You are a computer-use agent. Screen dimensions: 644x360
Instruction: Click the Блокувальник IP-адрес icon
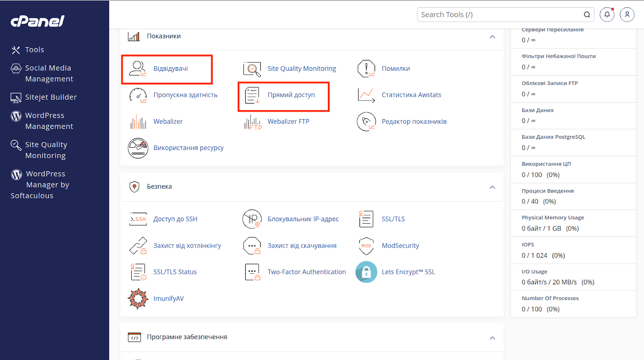click(252, 219)
